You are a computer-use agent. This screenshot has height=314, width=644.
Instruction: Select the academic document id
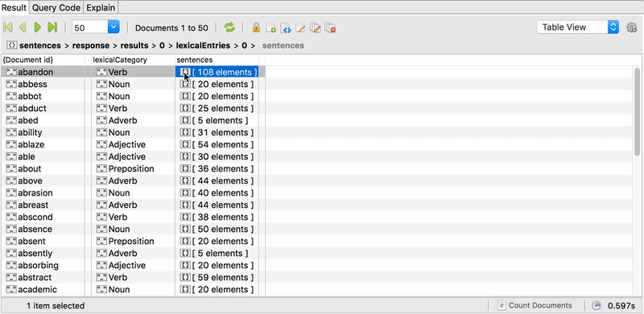pos(37,289)
